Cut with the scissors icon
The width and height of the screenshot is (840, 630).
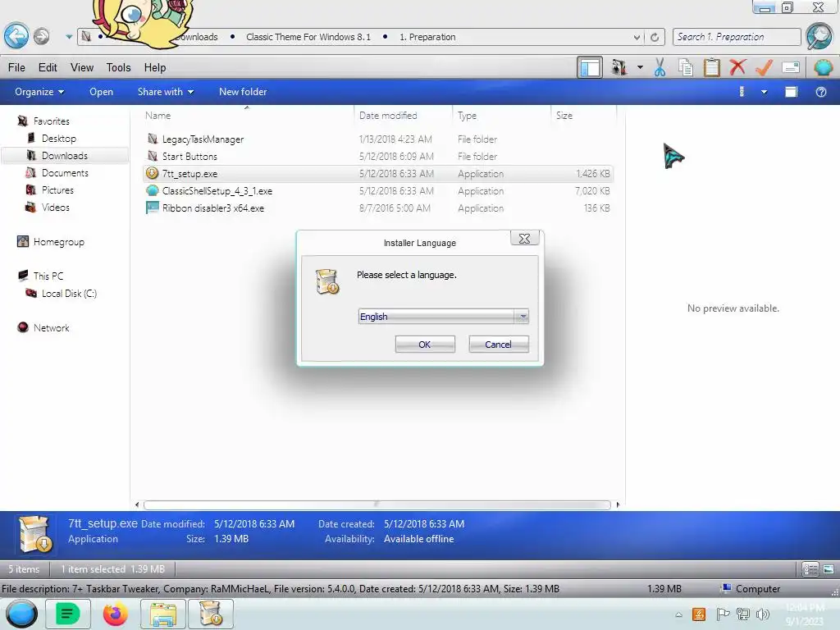pyautogui.click(x=660, y=67)
